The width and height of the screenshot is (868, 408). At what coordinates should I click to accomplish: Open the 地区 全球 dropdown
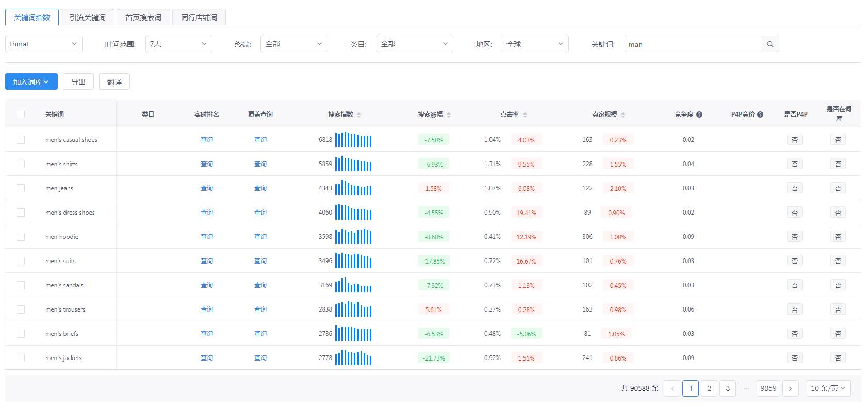[535, 44]
